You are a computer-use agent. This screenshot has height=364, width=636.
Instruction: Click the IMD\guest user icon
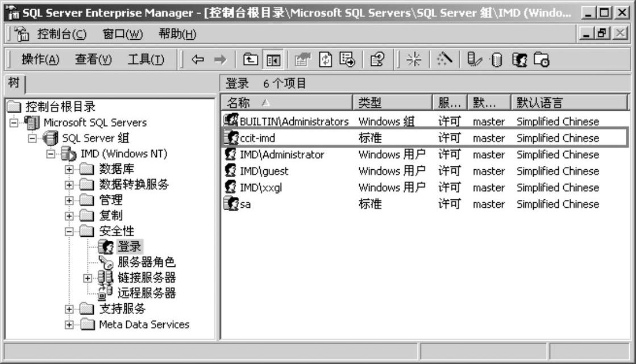tap(231, 170)
